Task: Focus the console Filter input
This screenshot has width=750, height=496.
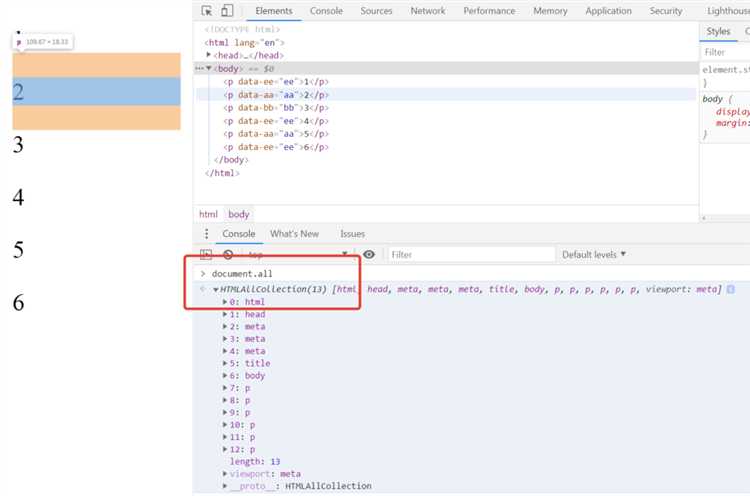Action: click(x=471, y=254)
